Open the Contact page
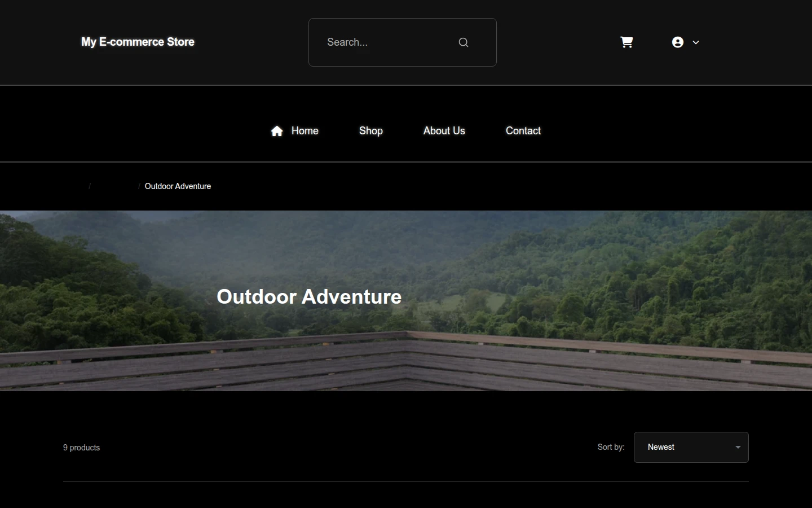Viewport: 812px width, 508px height. (x=523, y=131)
